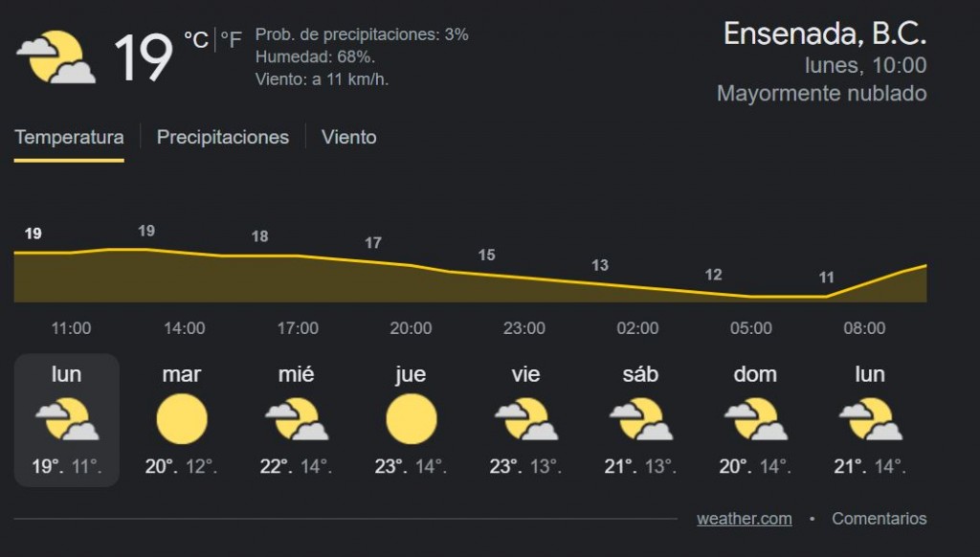The width and height of the screenshot is (980, 557).
Task: Click the 11 degree point on the graph
Action: click(x=826, y=278)
